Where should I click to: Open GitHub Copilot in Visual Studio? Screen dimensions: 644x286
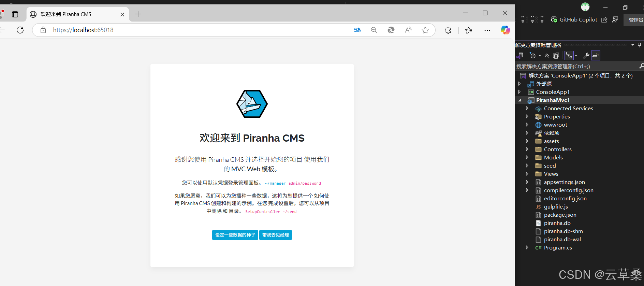[574, 20]
